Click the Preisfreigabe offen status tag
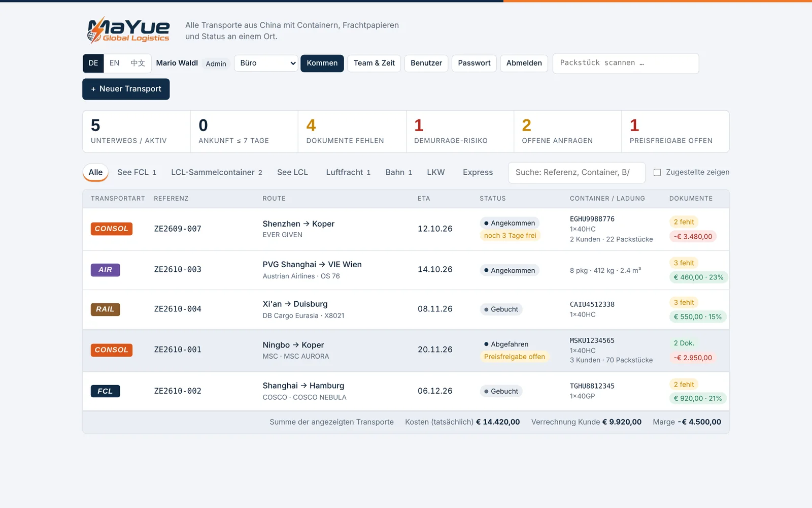Screen dimensions: 812x508 (514, 357)
